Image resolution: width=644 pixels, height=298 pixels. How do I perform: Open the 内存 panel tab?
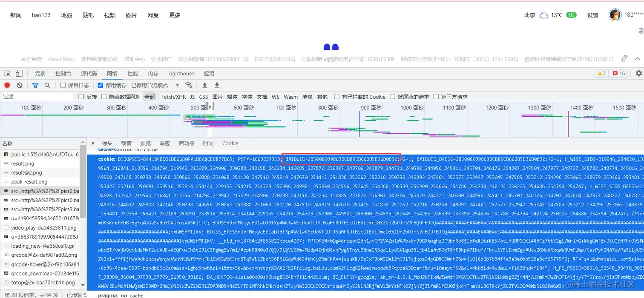153,73
